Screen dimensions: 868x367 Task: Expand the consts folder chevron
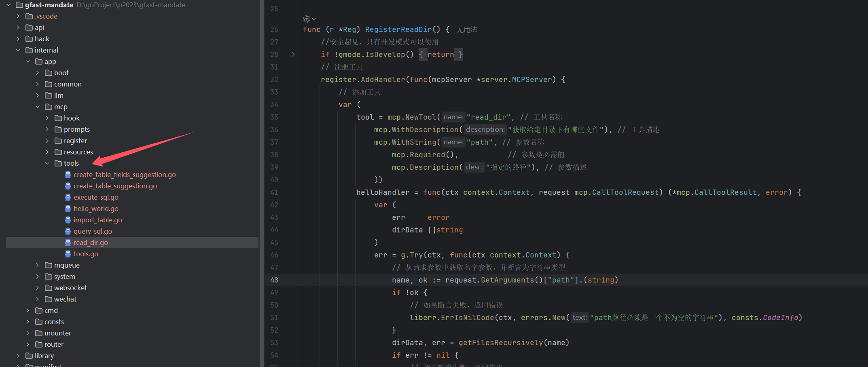coord(28,322)
